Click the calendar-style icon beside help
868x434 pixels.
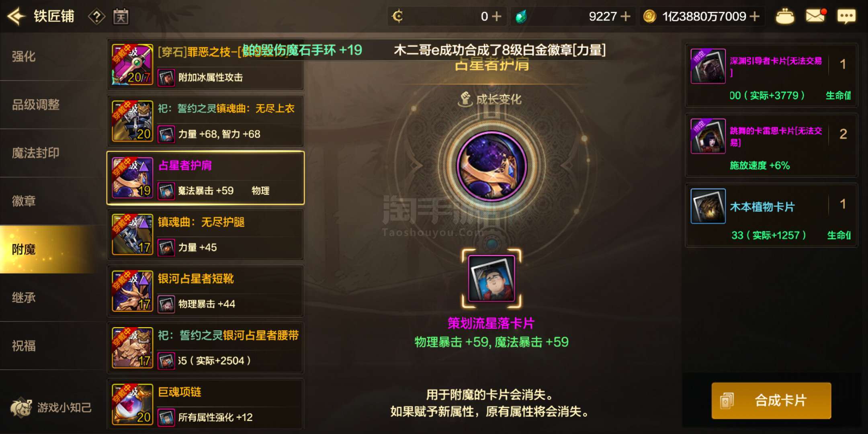tap(121, 16)
